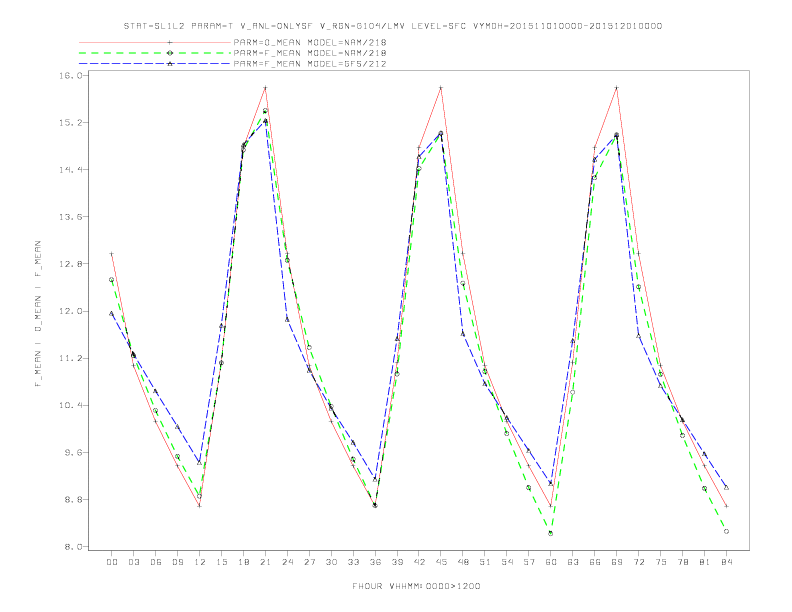Click x-axis tick label 42
Screen dimensions: 792x612
pyautogui.click(x=419, y=562)
